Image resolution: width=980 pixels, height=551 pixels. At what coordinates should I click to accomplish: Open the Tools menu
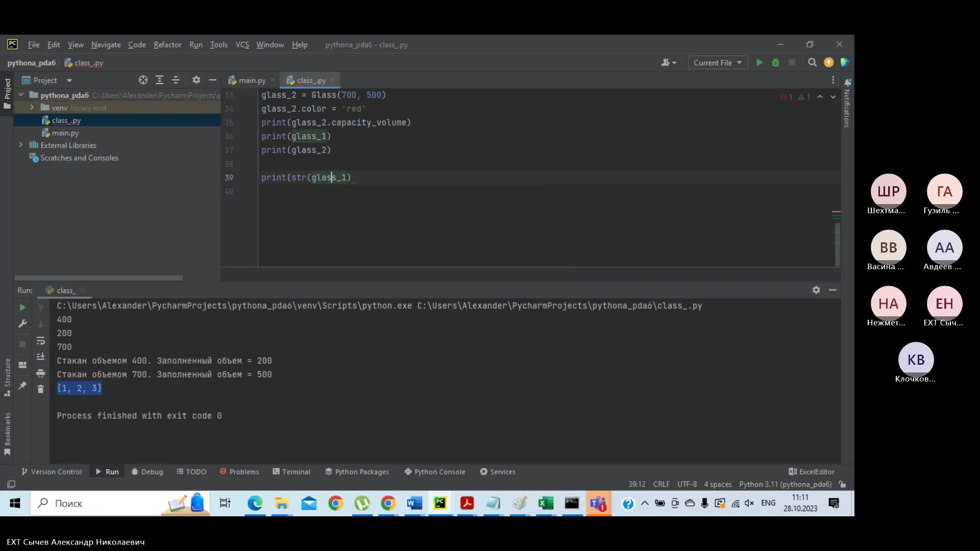[218, 45]
